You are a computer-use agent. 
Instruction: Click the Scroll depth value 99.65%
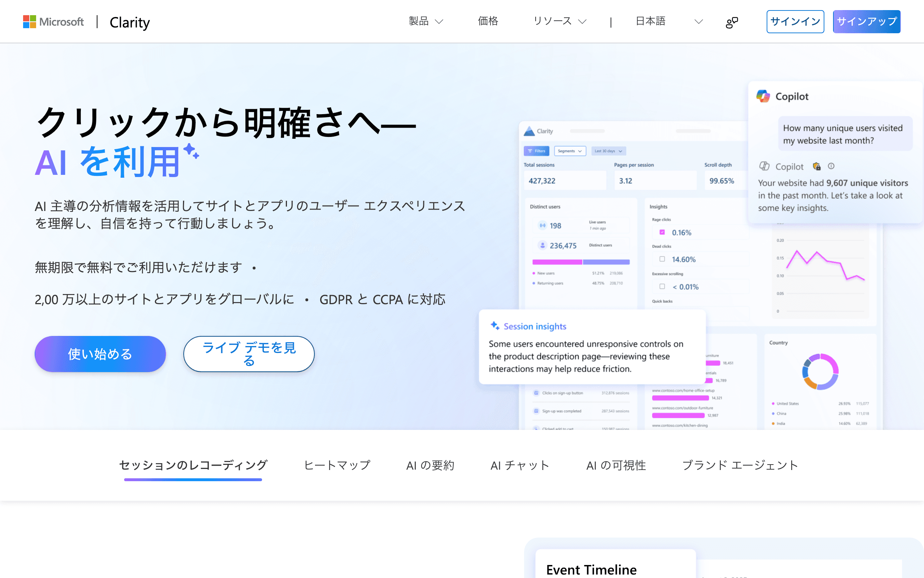point(722,181)
